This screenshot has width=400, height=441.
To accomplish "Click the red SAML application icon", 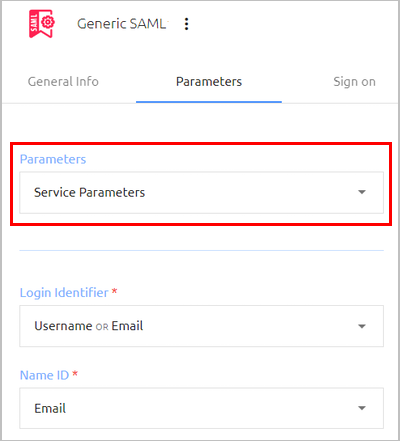I will [x=42, y=24].
